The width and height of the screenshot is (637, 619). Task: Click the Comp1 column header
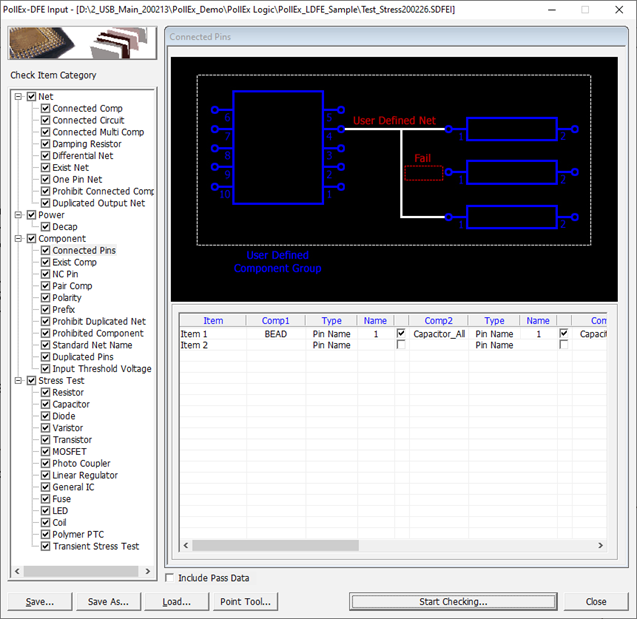click(x=275, y=321)
